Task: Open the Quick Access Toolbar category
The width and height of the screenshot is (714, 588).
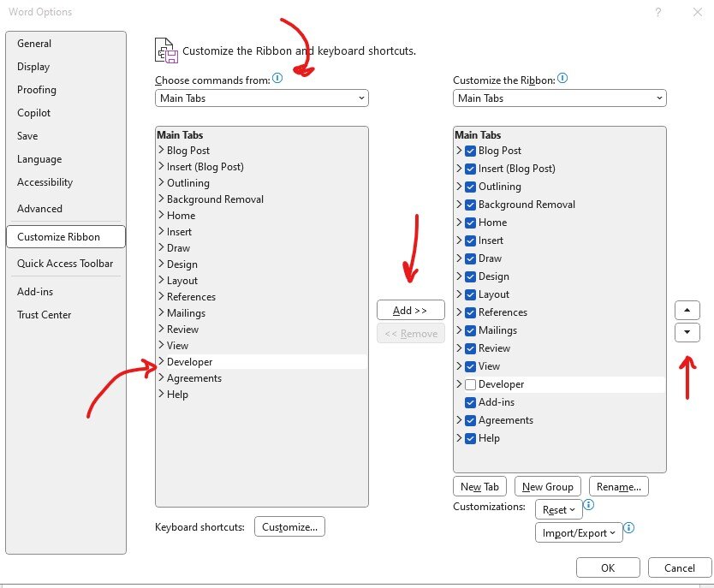Action: 65,264
